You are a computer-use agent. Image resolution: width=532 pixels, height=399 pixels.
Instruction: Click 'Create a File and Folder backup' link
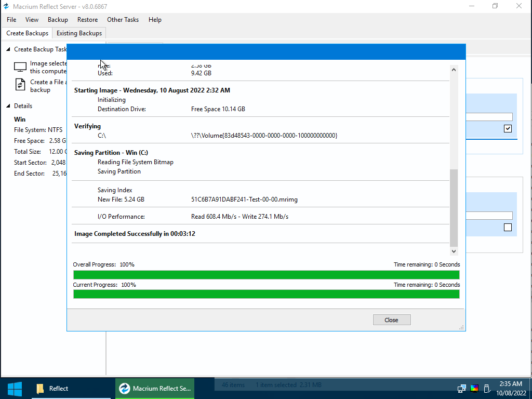tap(48, 86)
